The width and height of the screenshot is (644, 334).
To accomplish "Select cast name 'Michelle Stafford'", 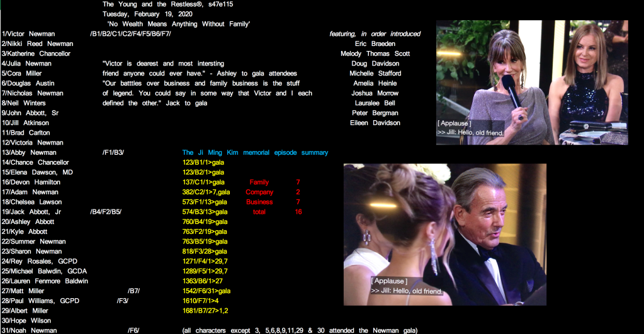I will [x=375, y=74].
